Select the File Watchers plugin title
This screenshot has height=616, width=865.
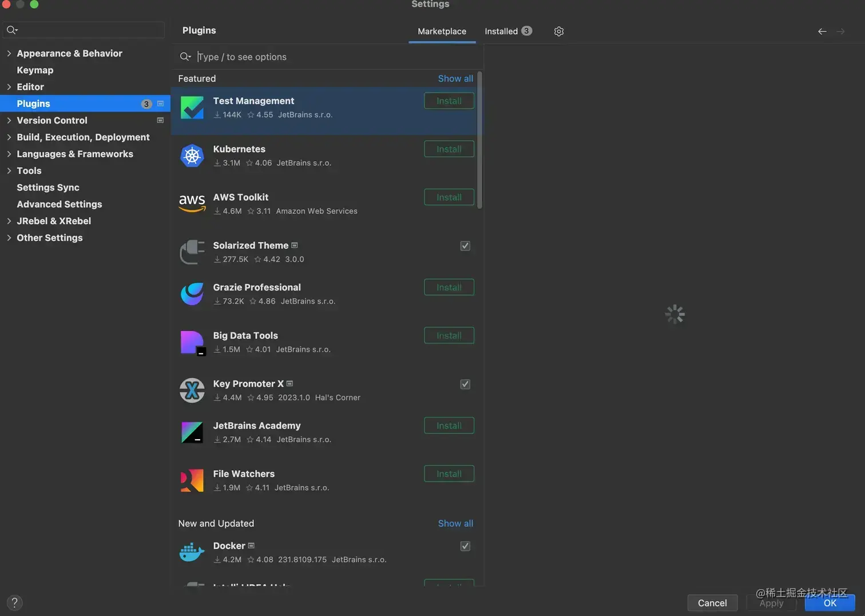(x=244, y=474)
